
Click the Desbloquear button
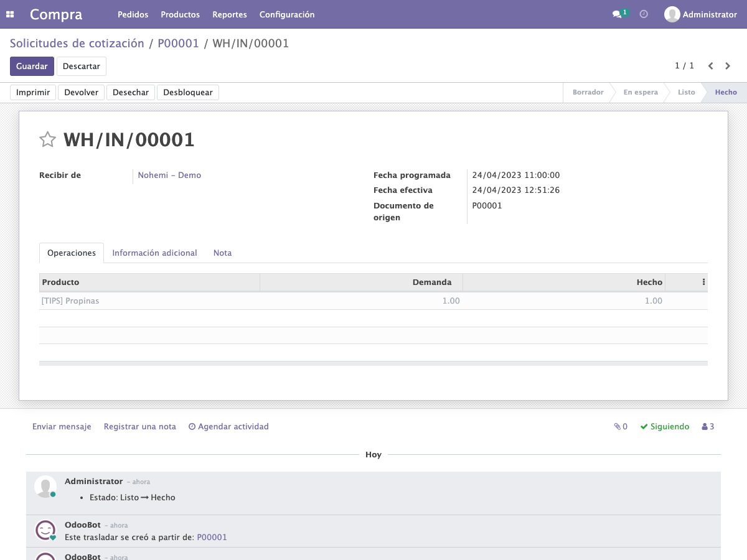click(188, 93)
